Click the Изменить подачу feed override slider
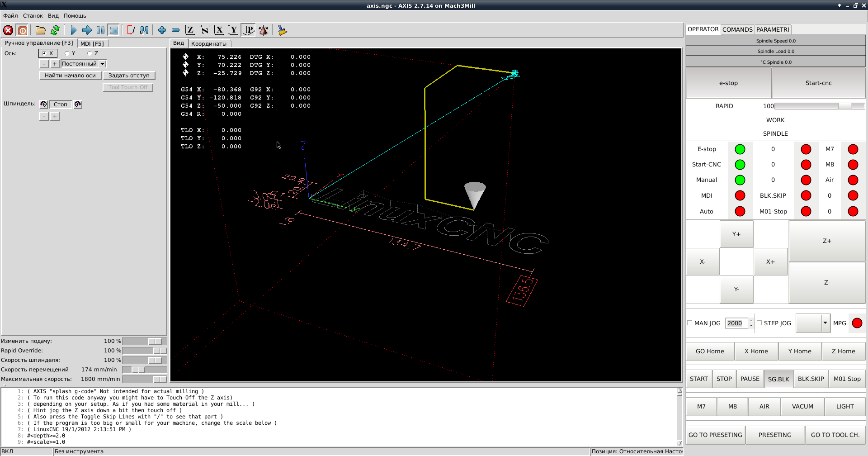Image resolution: width=868 pixels, height=456 pixels. pos(144,341)
